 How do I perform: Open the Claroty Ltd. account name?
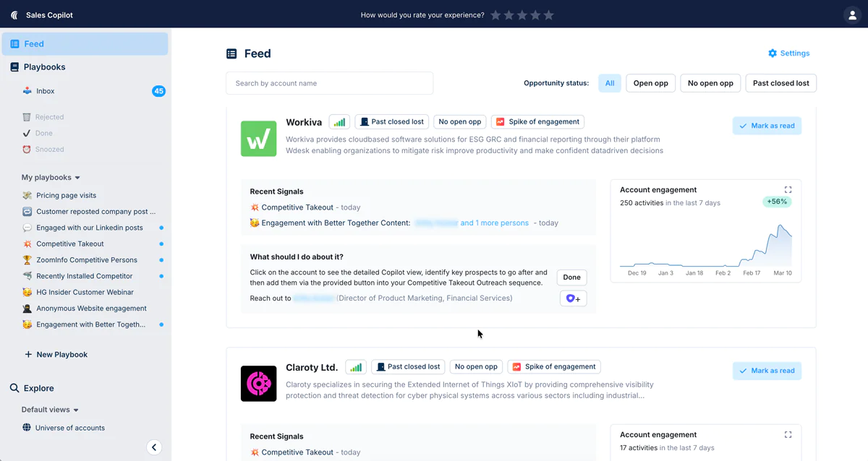312,367
